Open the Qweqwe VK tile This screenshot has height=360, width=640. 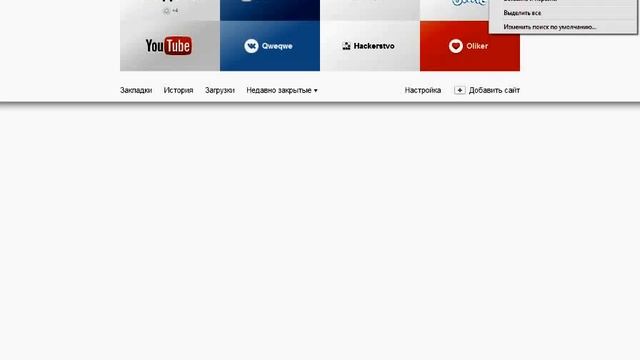point(270,46)
